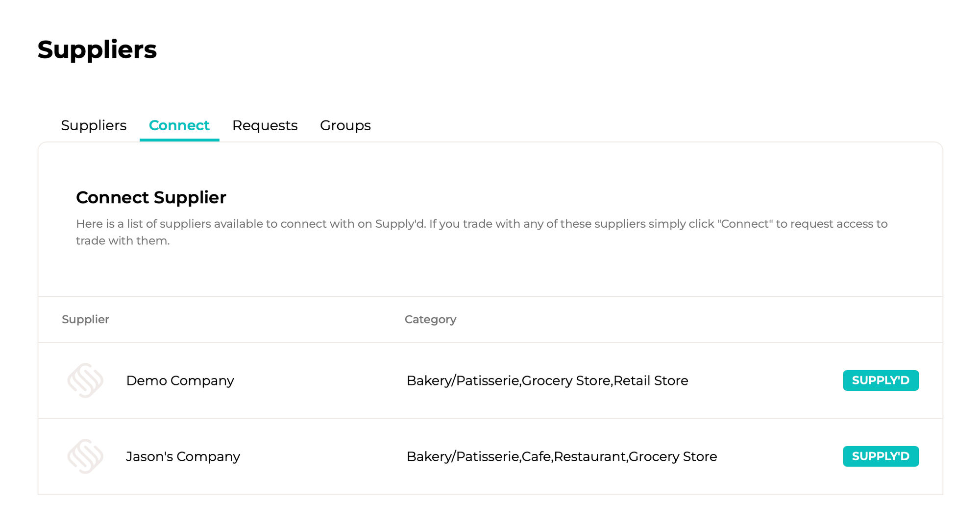Sort by the Category column header
Screen dimensions: 980x521
click(430, 319)
